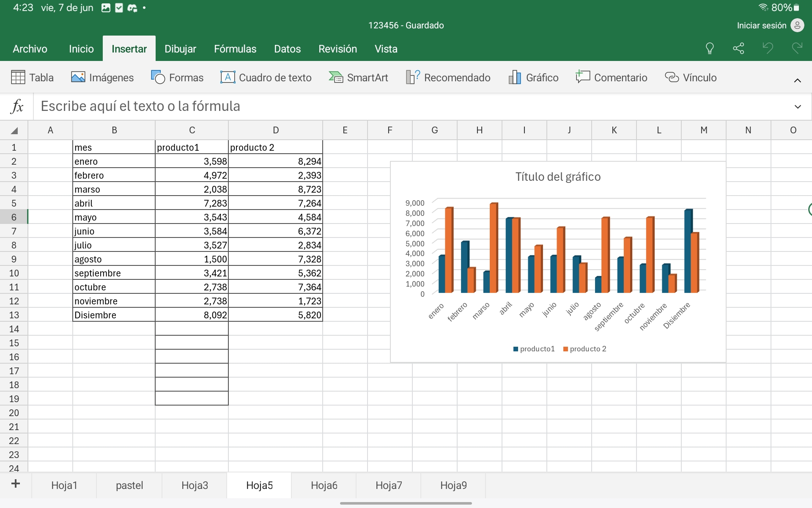Tap the lightbulb search help icon

[x=710, y=48]
